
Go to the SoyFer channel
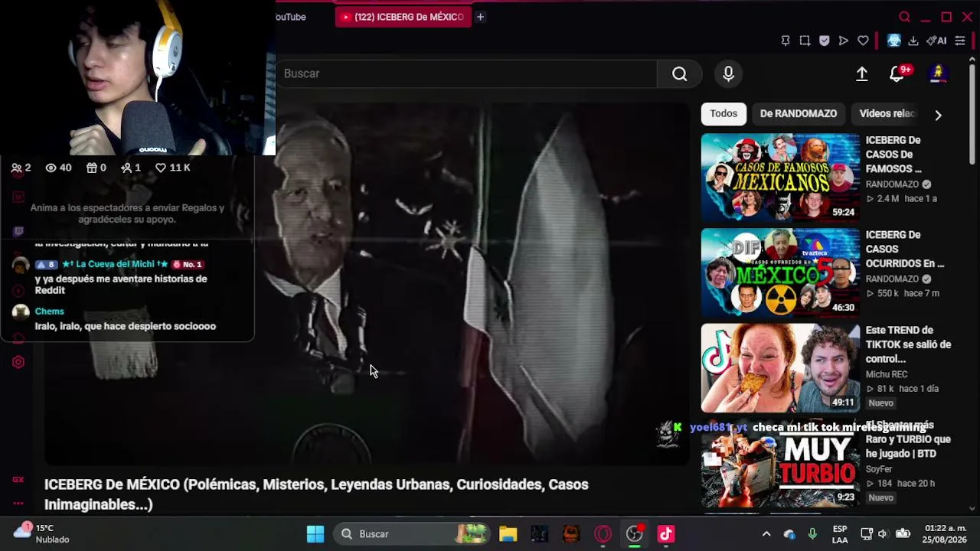[879, 469]
